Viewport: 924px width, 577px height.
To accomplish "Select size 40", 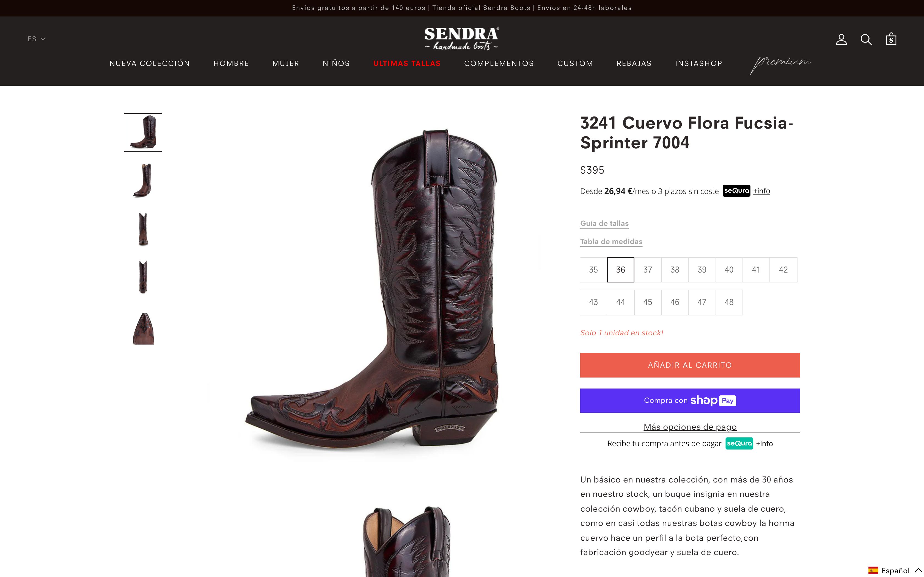I will [729, 270].
